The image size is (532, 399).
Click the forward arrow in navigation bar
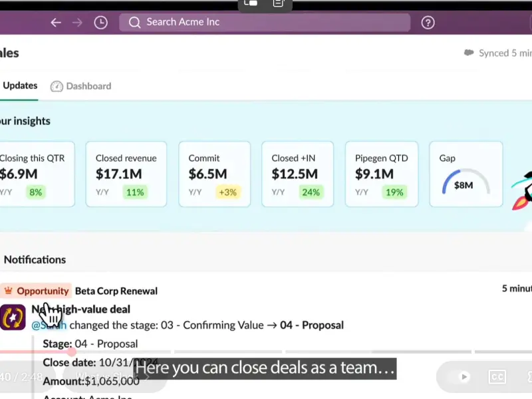78,23
